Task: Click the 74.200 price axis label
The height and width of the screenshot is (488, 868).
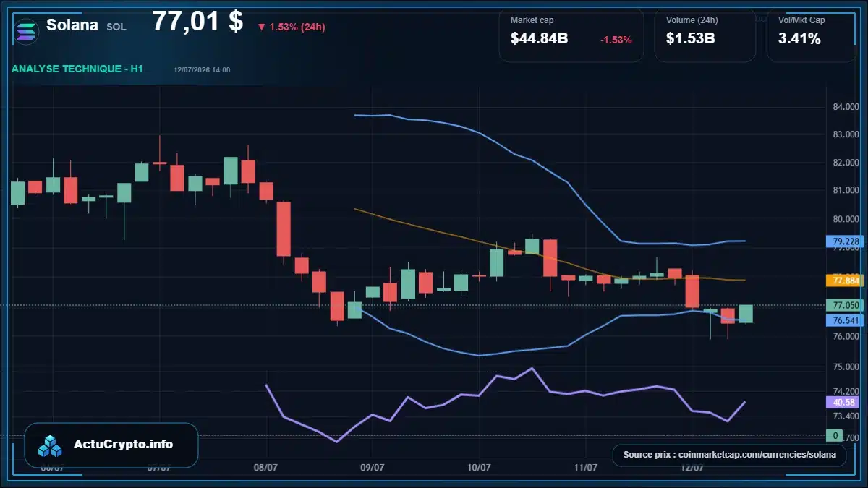Action: [846, 392]
